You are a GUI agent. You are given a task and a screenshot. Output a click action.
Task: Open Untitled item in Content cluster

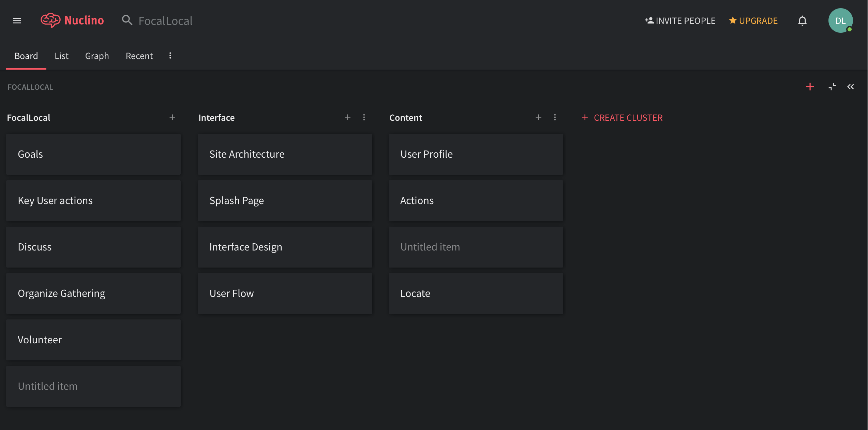coord(476,247)
